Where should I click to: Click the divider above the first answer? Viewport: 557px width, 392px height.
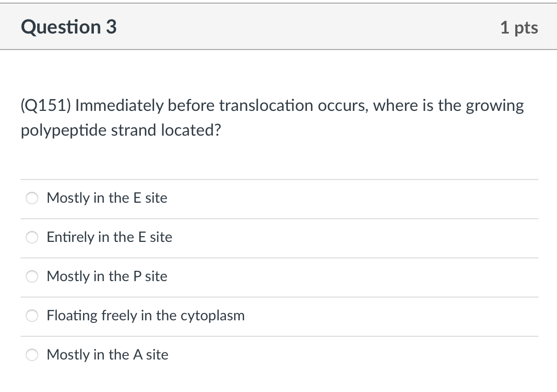(x=278, y=178)
